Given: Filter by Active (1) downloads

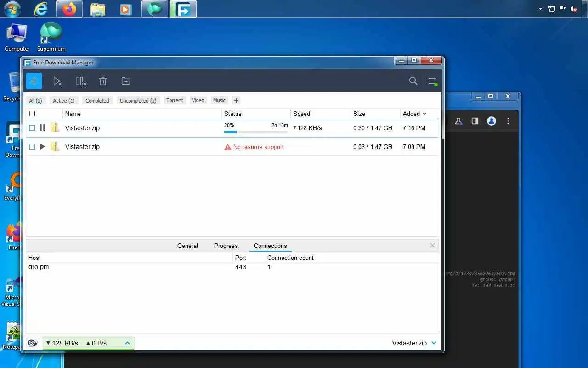Looking at the screenshot, I should (x=64, y=101).
